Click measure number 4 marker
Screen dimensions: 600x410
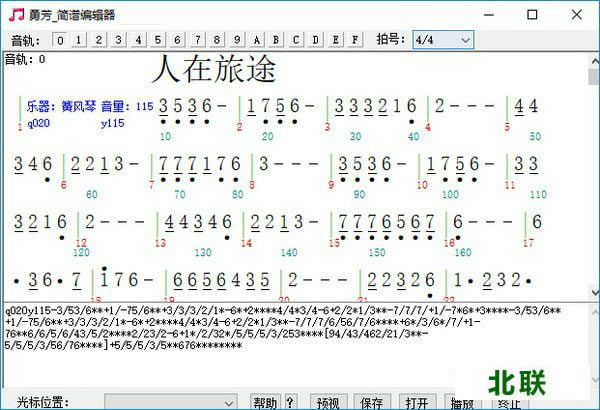click(428, 127)
